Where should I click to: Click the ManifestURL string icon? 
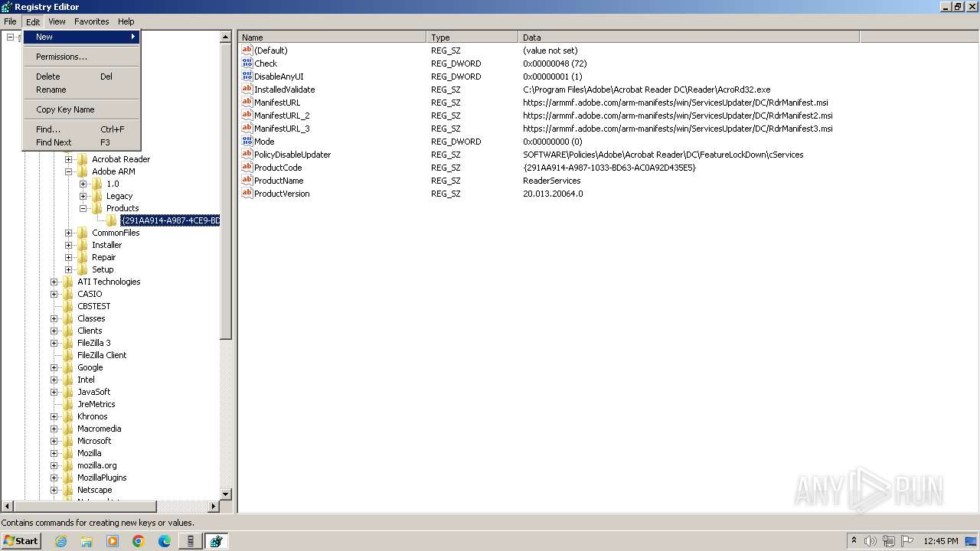pyautogui.click(x=247, y=102)
